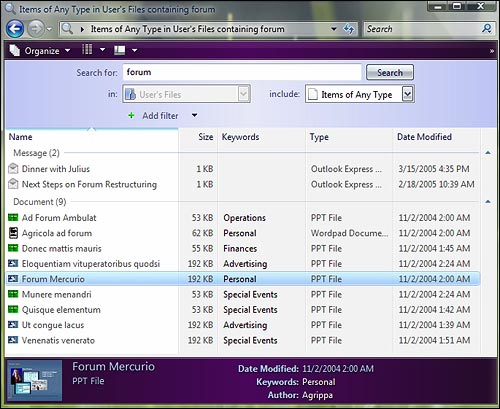Click the Forward navigation arrow
The width and height of the screenshot is (500, 409).
point(36,29)
